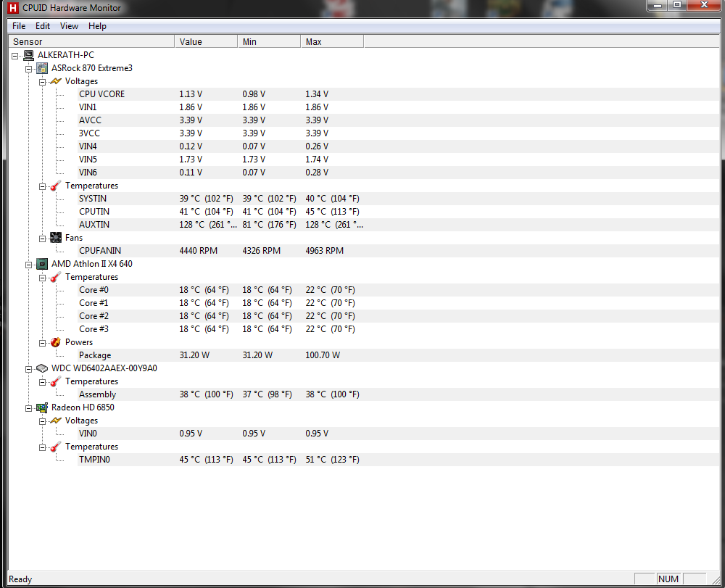Select the SYSTIN temperature row
Image resolution: width=725 pixels, height=588 pixels.
[399, 199]
